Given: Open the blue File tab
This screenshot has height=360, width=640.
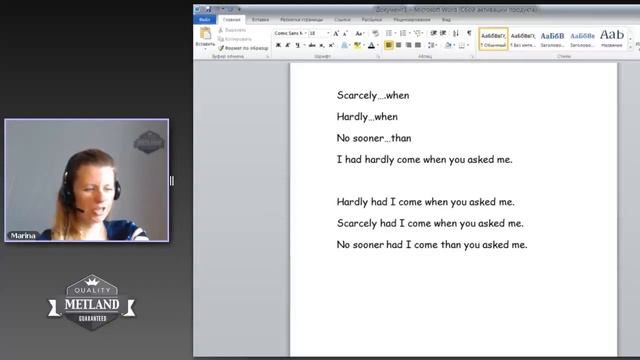Looking at the screenshot, I should pyautogui.click(x=205, y=20).
